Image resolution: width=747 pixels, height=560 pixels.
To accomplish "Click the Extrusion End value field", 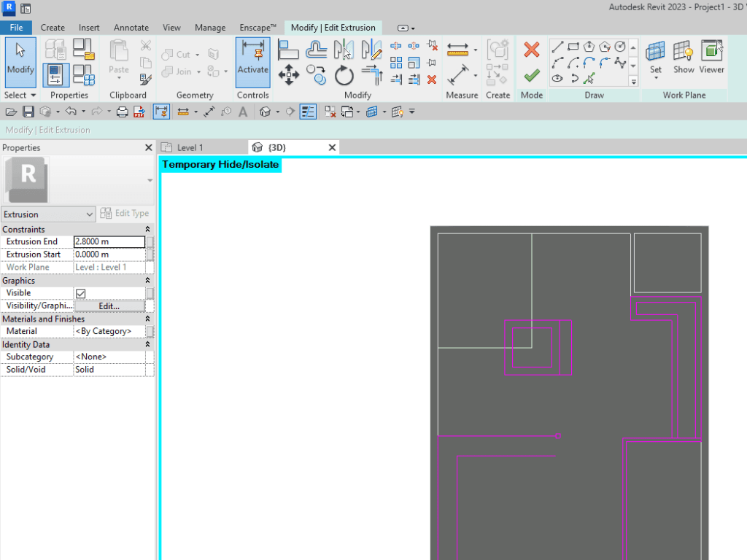I will point(109,242).
